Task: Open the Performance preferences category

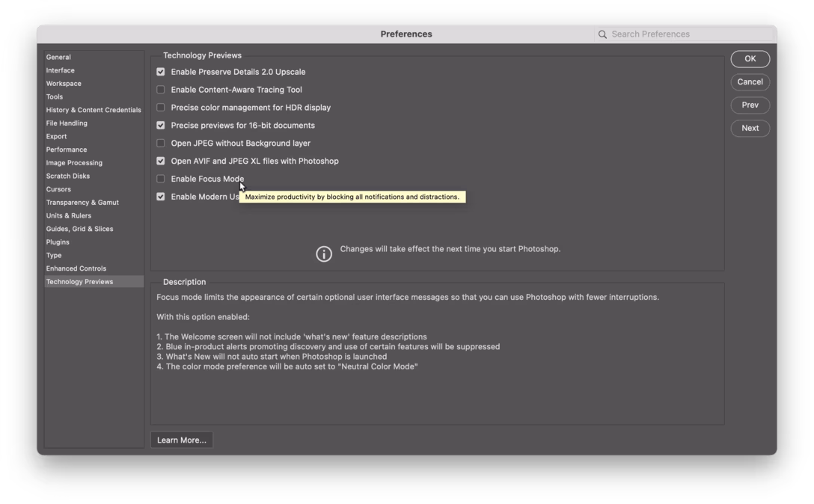Action: pos(67,150)
